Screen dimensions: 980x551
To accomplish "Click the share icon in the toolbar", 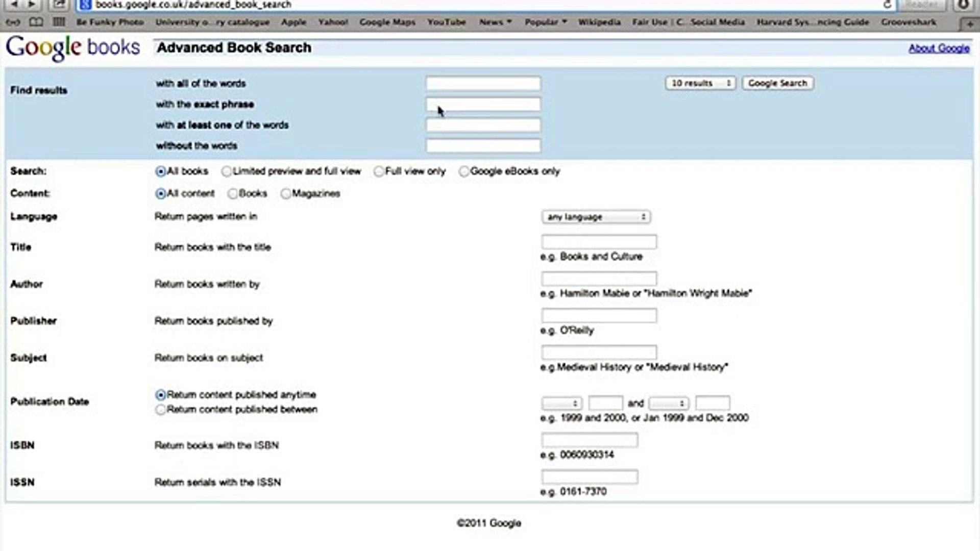I will 59,4.
